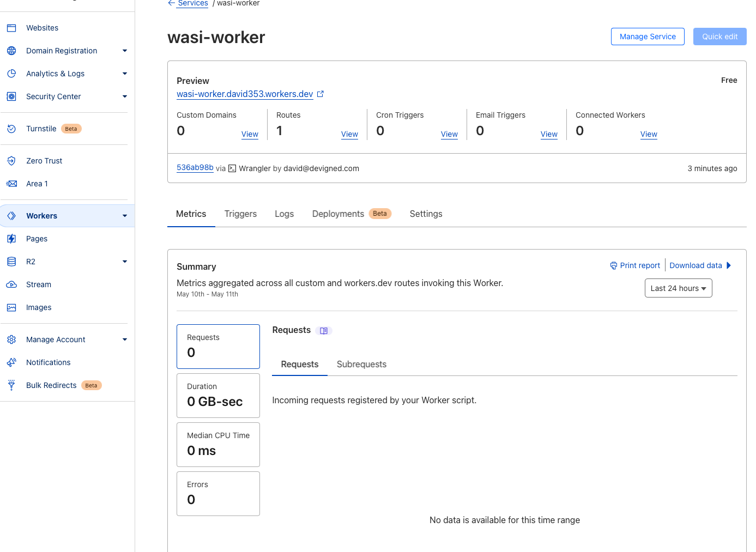Viewport: 756px width, 552px height.
Task: Click the R2 database icon
Action: [11, 262]
